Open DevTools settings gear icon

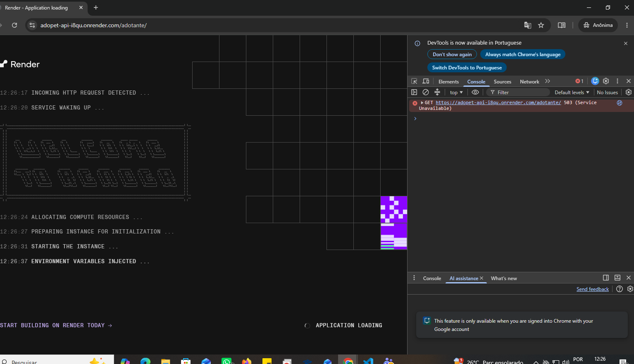(606, 81)
